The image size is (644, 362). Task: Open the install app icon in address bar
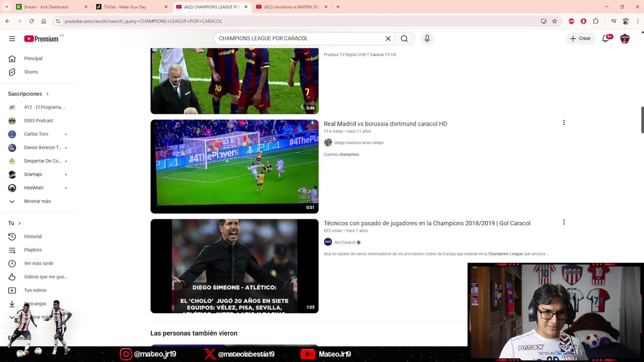click(x=543, y=21)
